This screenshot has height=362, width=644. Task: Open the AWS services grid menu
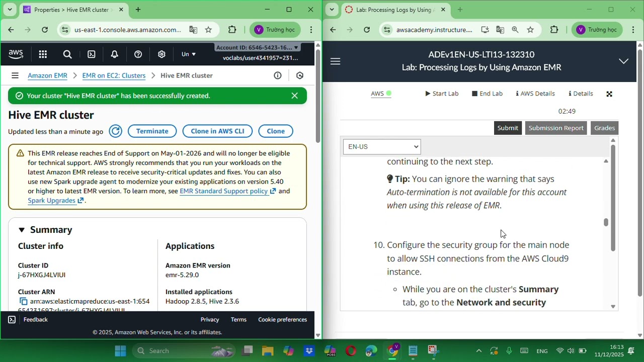(43, 54)
